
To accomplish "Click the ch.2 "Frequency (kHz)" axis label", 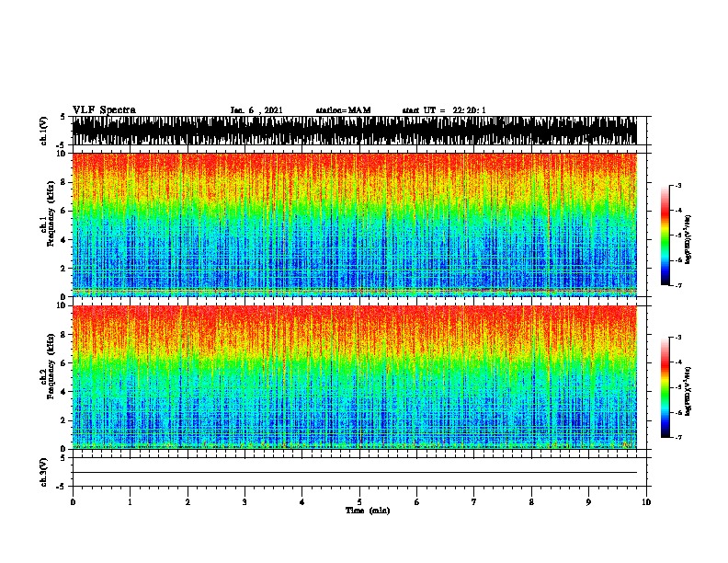I will 51,366.
